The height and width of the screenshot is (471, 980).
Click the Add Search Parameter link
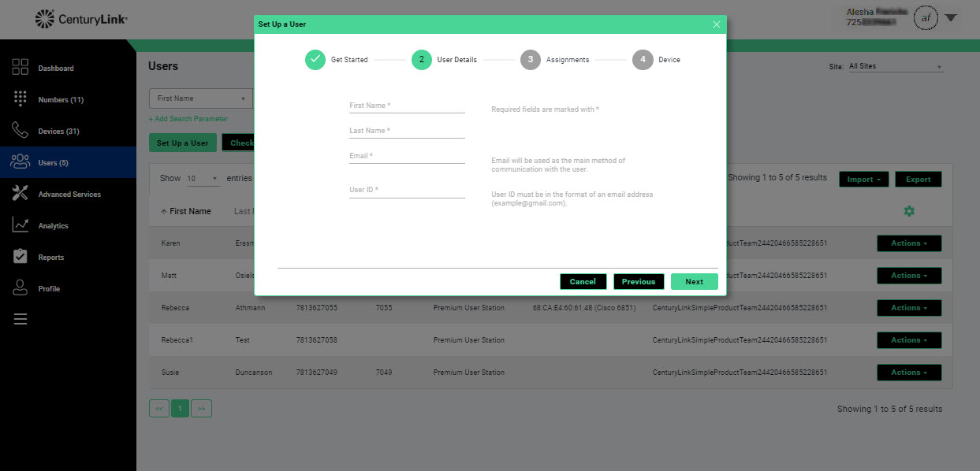coord(188,119)
